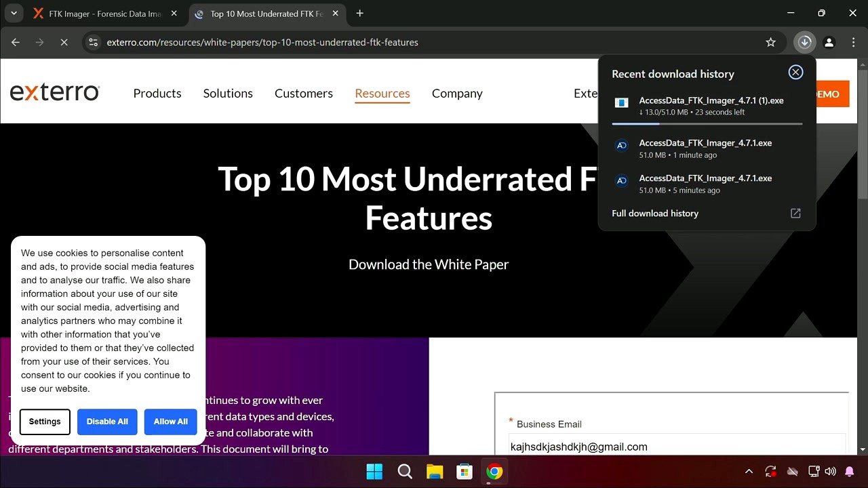The height and width of the screenshot is (488, 868).
Task: Click the site information icon in address bar
Action: coord(94,42)
